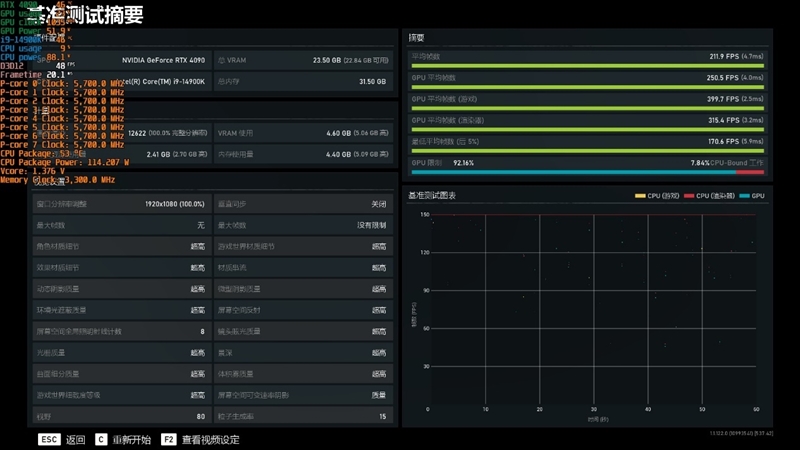Click the green 平均帧数 progress bar
This screenshot has height=450, width=800.
click(x=588, y=66)
